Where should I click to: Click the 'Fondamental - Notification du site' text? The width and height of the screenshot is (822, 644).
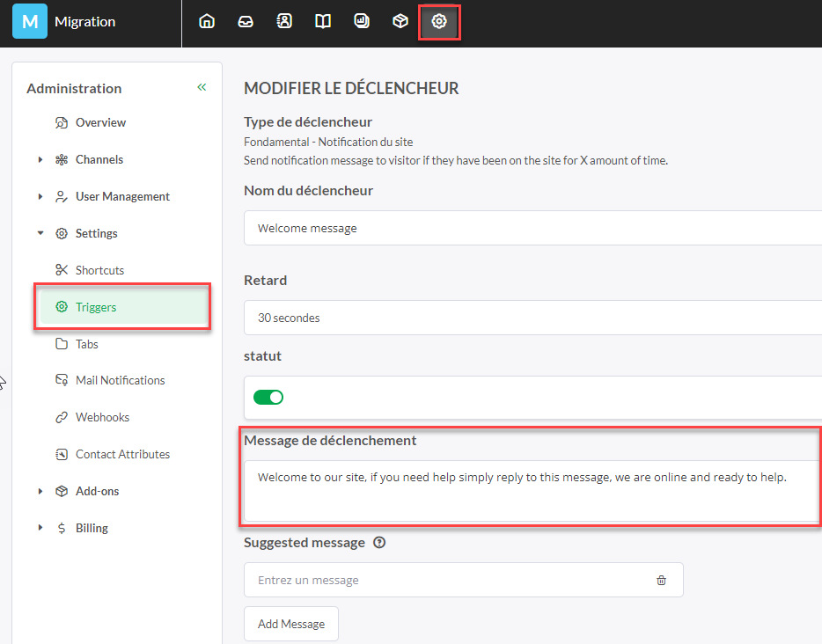(328, 142)
